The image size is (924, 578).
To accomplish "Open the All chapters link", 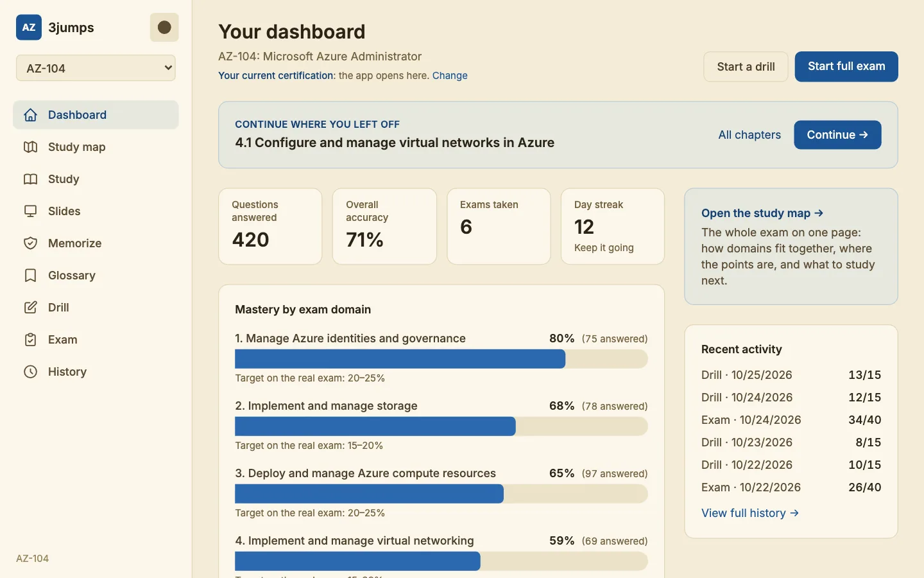I will (749, 135).
